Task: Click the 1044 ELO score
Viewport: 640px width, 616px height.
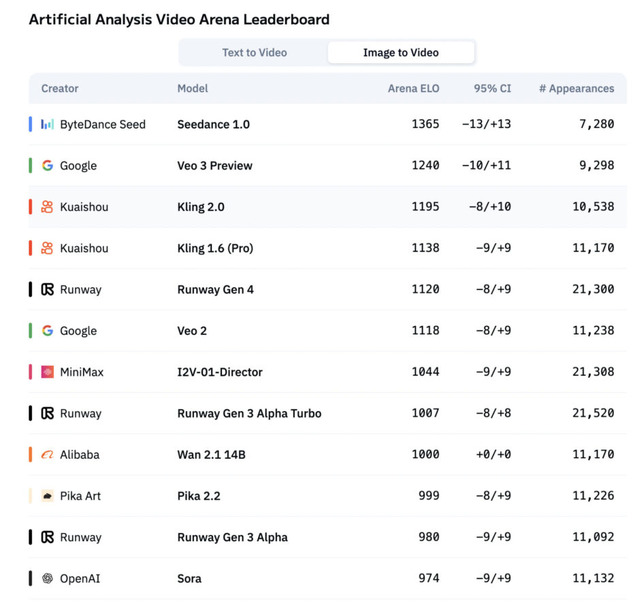Action: point(425,371)
